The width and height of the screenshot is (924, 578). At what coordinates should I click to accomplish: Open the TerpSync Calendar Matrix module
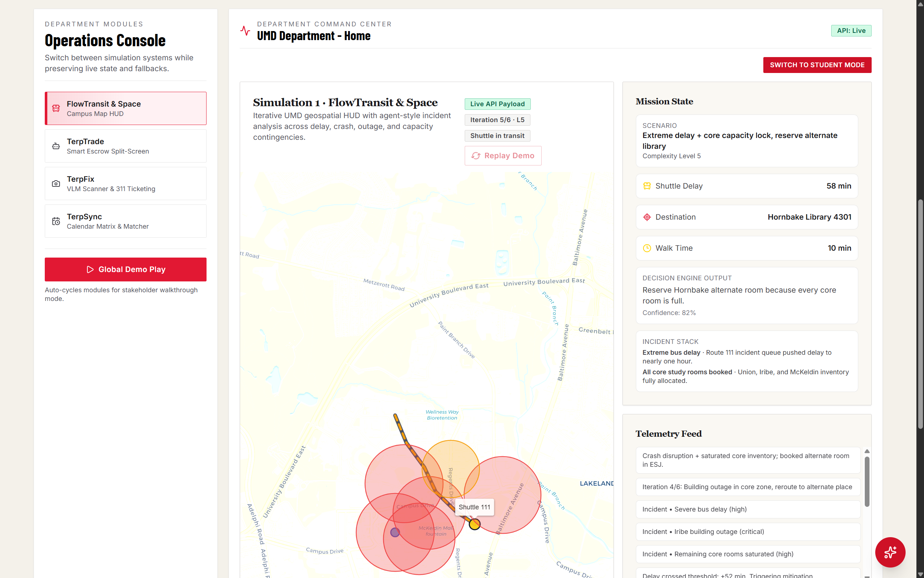pyautogui.click(x=125, y=221)
